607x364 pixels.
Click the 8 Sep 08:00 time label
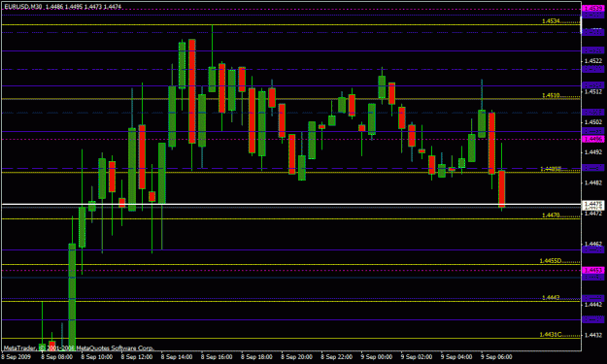tap(56, 357)
